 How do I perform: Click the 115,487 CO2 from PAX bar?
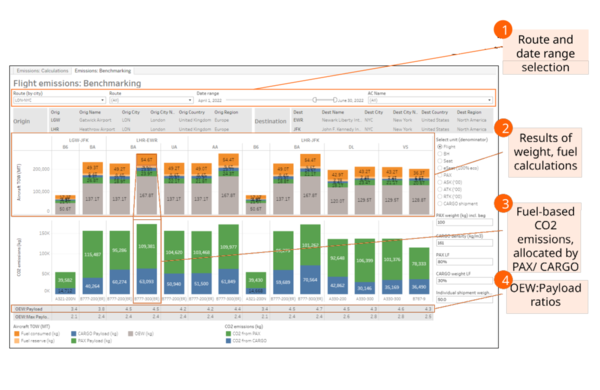click(93, 254)
